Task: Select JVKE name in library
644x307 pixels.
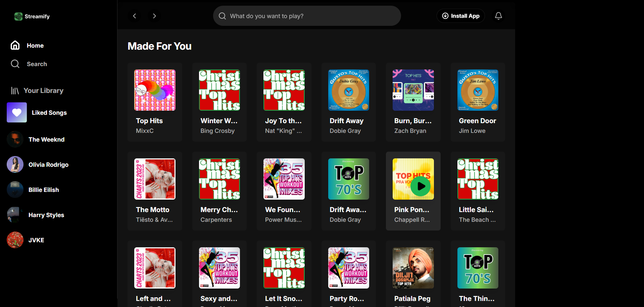Action: [36, 240]
